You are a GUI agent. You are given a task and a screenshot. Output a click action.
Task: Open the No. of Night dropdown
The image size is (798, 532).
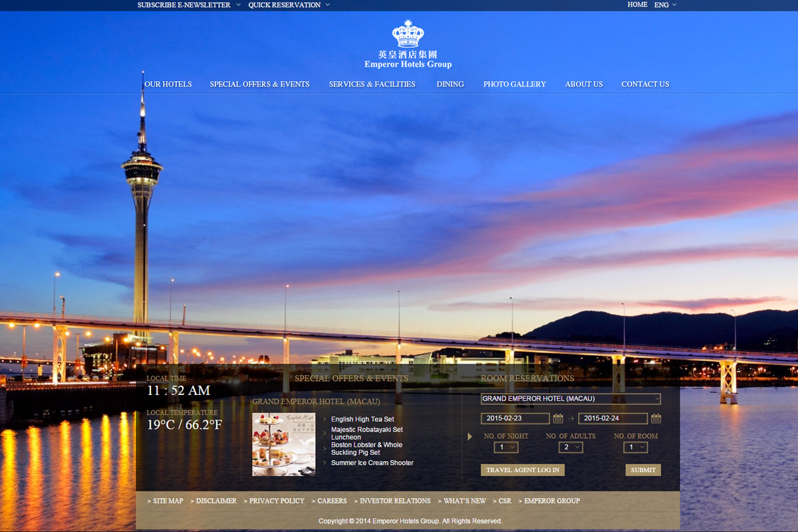click(x=506, y=448)
